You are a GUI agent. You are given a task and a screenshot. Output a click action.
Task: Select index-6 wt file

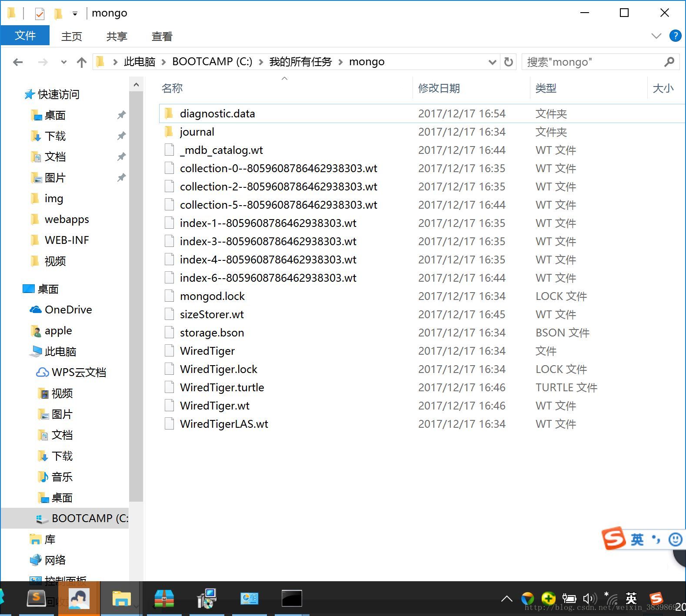[268, 278]
